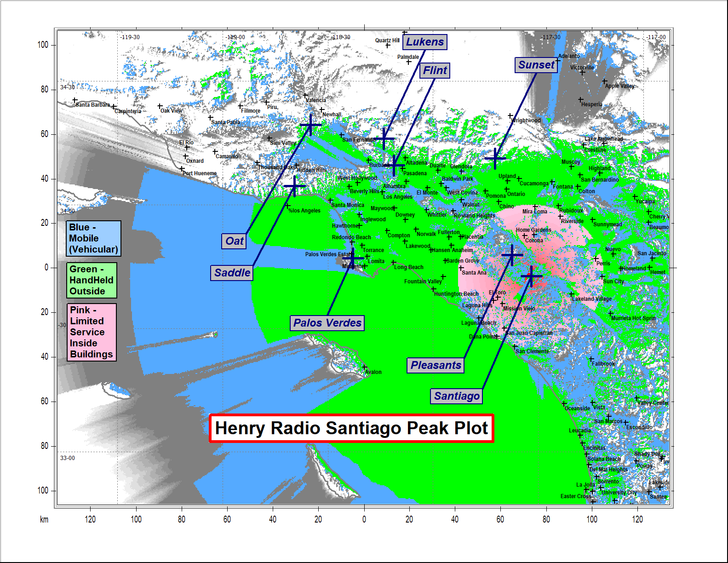Click the Fontana city label
The height and width of the screenshot is (563, 728).
[x=563, y=187]
